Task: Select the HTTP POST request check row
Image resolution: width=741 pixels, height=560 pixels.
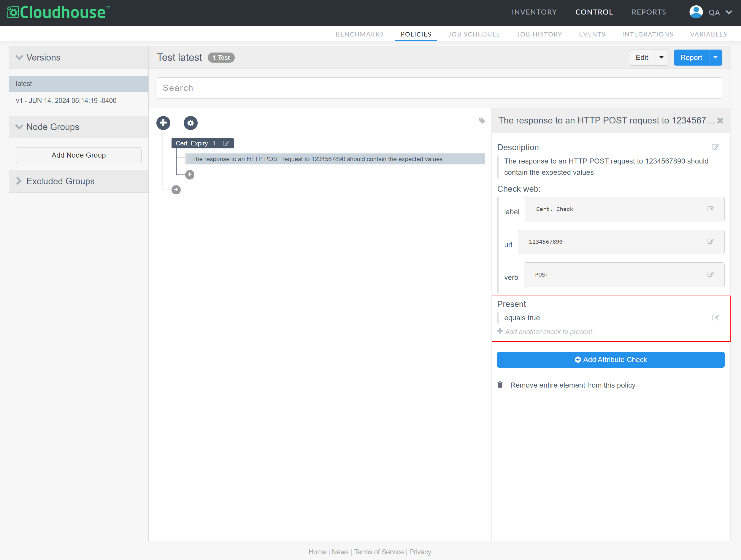Action: point(335,159)
